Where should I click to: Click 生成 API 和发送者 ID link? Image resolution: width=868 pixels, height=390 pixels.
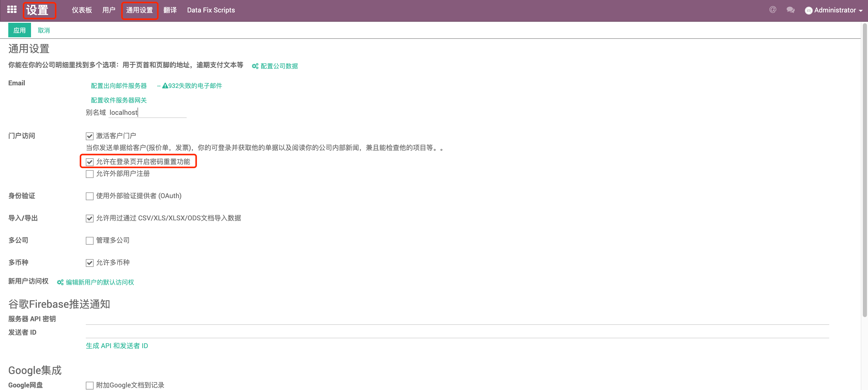coord(117,346)
